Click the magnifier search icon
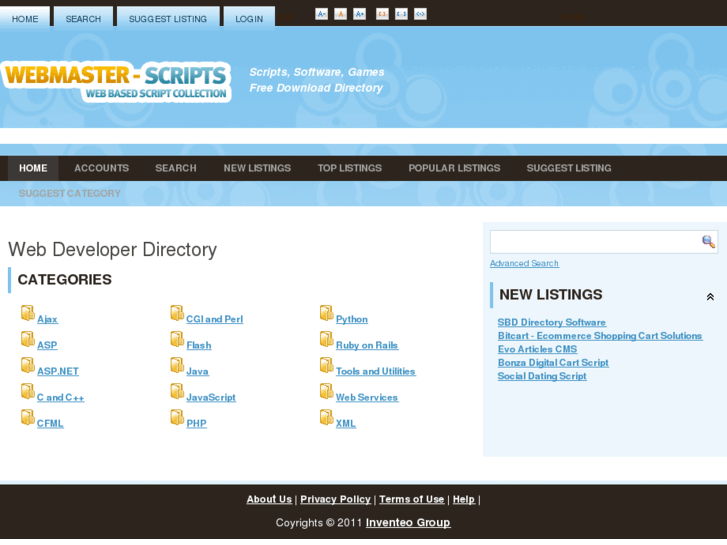 click(708, 241)
